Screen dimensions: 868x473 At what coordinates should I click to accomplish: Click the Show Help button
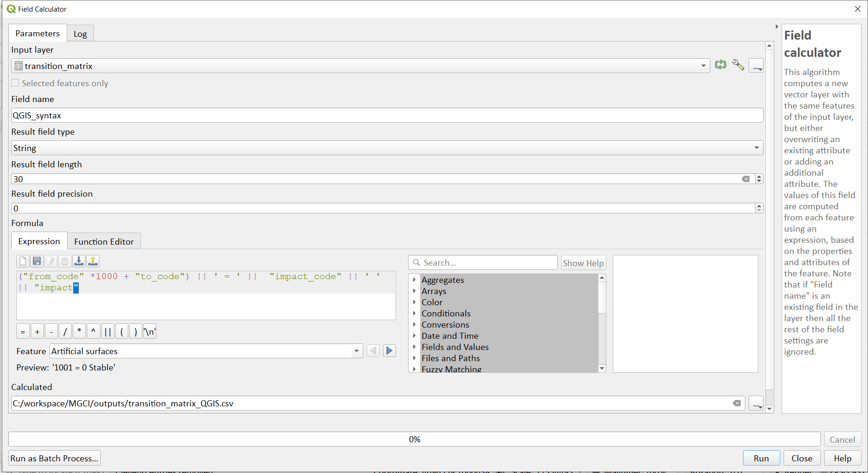click(583, 263)
